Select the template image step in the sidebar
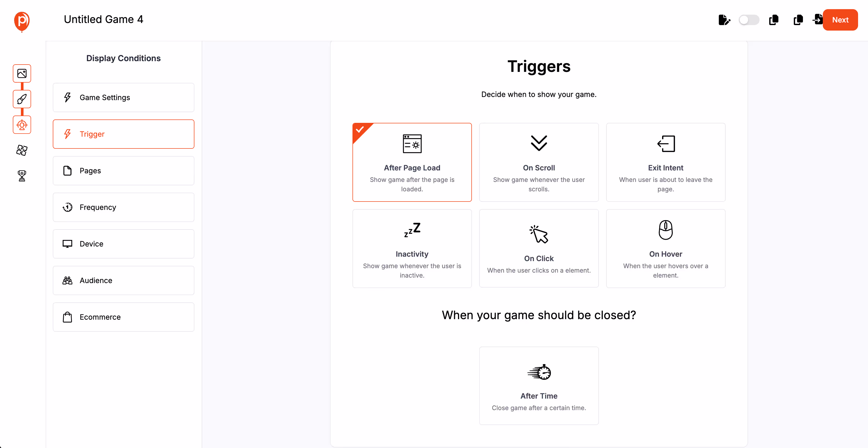Viewport: 868px width, 448px height. (x=22, y=73)
